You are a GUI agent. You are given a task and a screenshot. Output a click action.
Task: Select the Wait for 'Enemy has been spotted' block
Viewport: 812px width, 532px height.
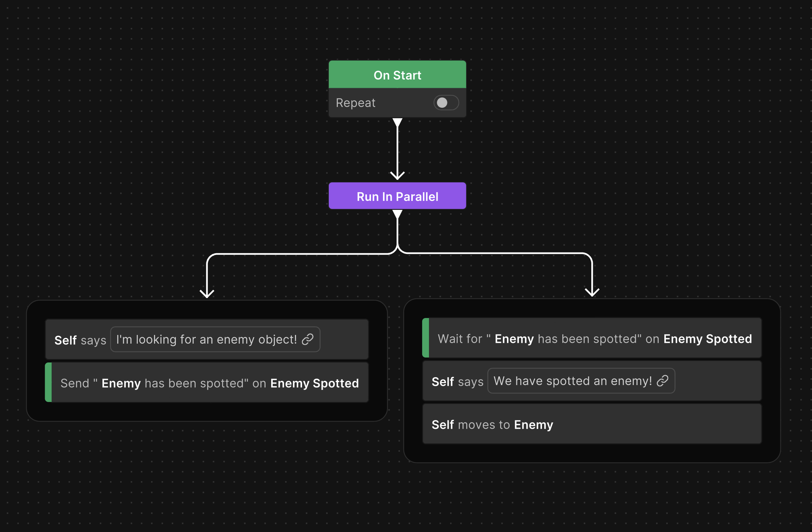pyautogui.click(x=594, y=338)
